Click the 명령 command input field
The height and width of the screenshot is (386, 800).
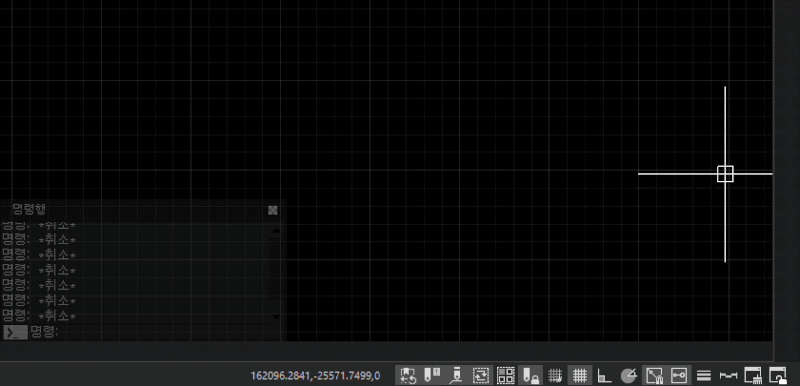[153, 332]
